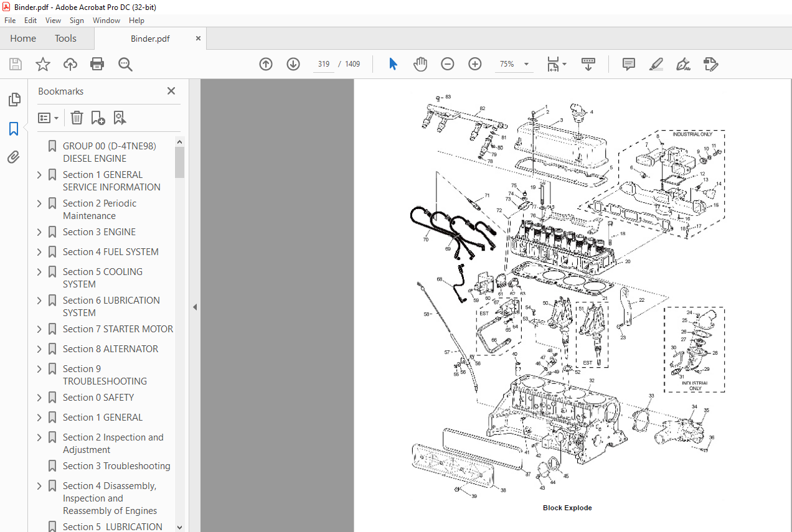Expand the Section 6 LUBRICATION SYSTEM bookmark
This screenshot has height=532, width=792.
39,301
